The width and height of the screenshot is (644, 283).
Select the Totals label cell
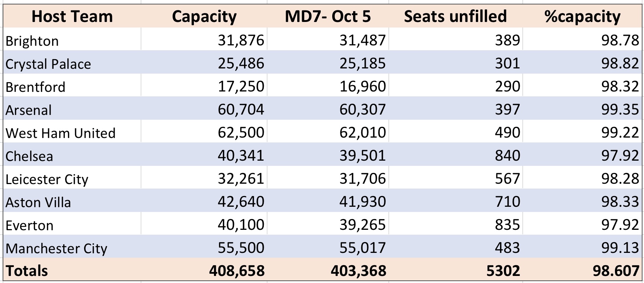(x=72, y=270)
